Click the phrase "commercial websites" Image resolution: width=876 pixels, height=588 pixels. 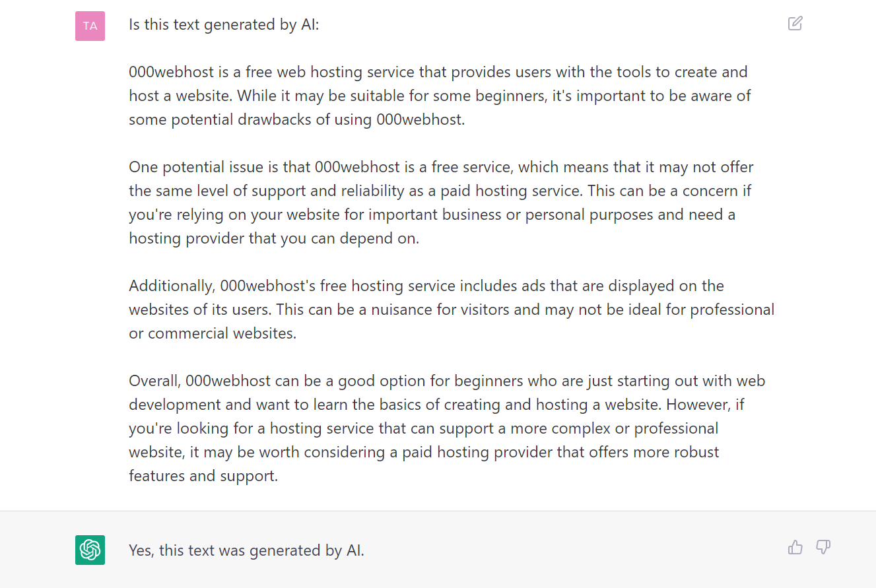[222, 333]
